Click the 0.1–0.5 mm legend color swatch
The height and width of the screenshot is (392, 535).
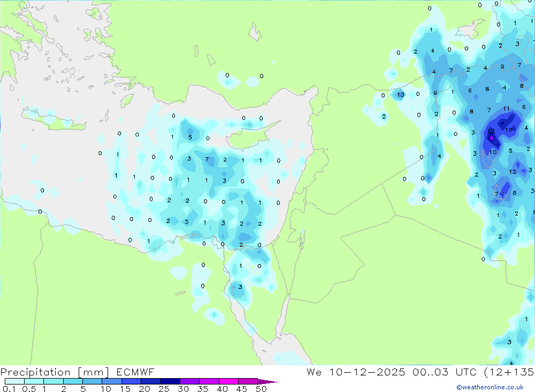tap(14, 381)
